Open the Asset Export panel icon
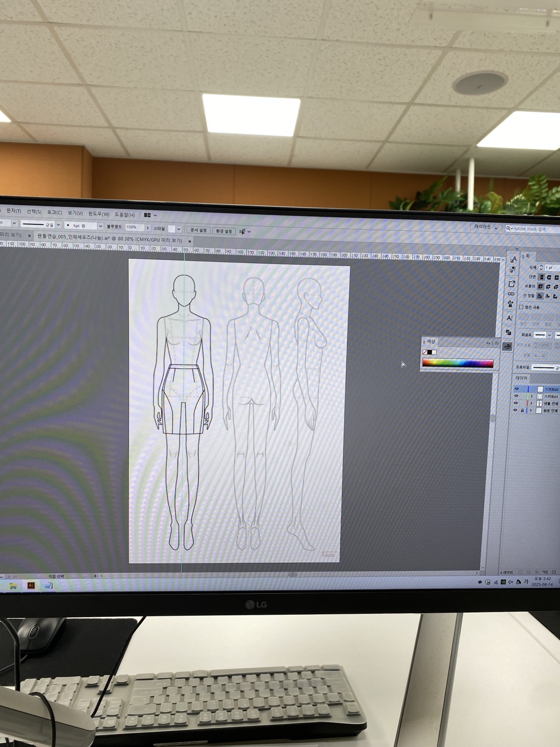The height and width of the screenshot is (747, 560). pyautogui.click(x=512, y=284)
